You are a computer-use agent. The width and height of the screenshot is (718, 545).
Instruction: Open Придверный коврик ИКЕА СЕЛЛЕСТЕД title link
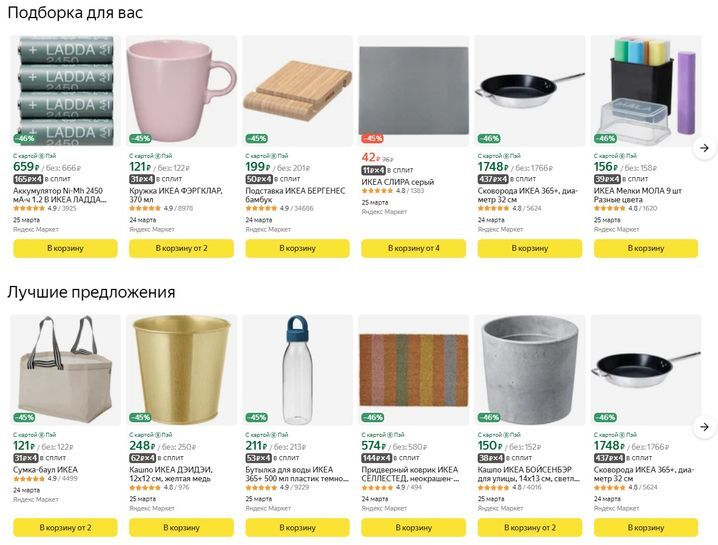click(x=410, y=474)
